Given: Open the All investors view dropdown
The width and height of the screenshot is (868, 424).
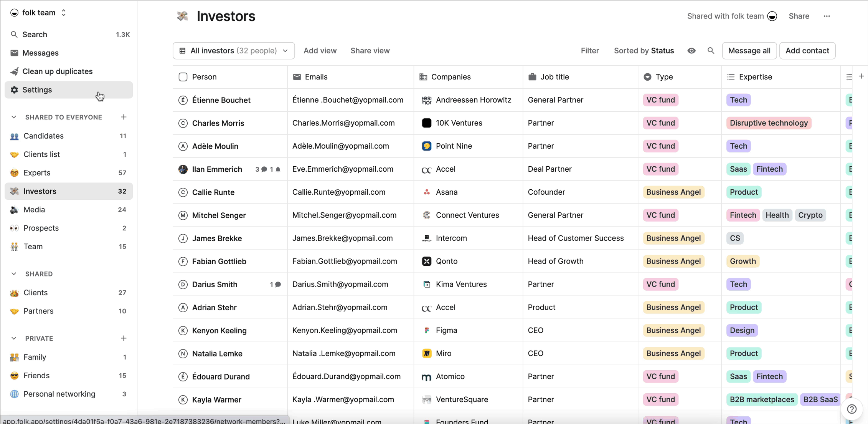Looking at the screenshot, I should 234,51.
